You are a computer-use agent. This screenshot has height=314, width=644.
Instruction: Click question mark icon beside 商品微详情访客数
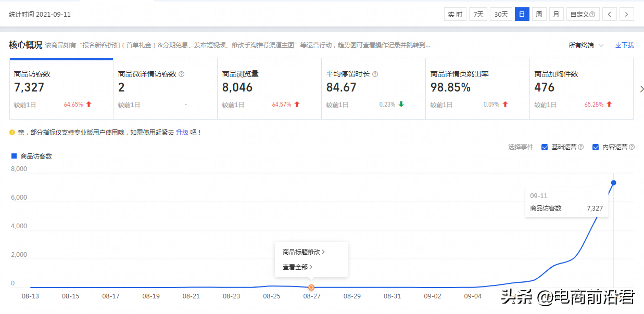(181, 73)
